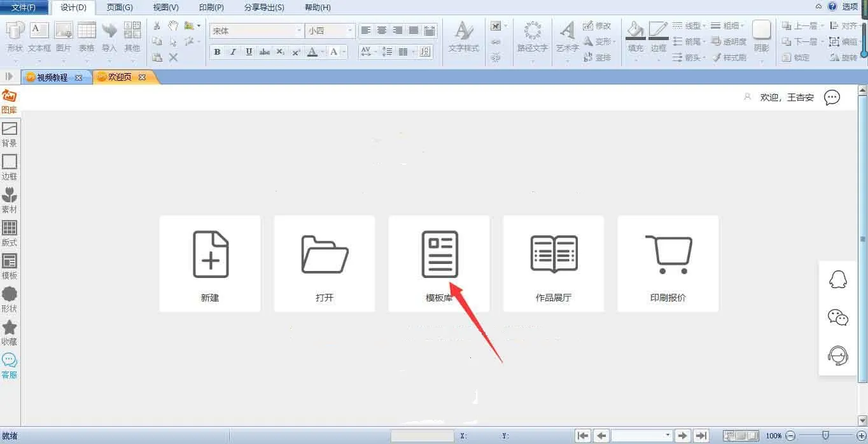Toggle italic formatting
The image size is (868, 444).
coord(233,52)
